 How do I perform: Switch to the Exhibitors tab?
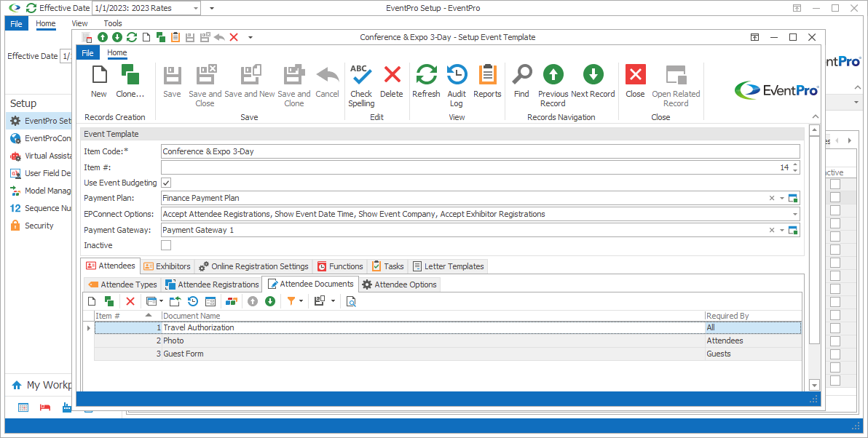coord(167,266)
